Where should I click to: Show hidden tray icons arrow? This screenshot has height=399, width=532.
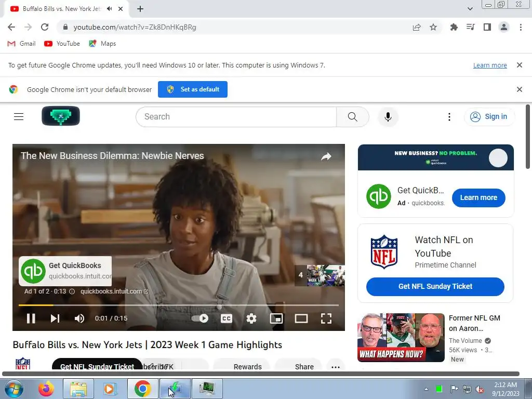pyautogui.click(x=426, y=389)
